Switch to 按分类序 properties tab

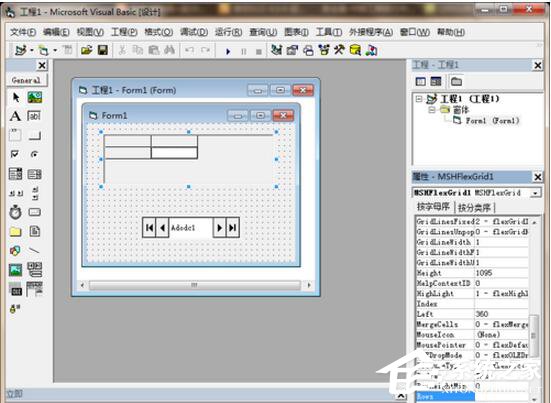pyautogui.click(x=474, y=208)
